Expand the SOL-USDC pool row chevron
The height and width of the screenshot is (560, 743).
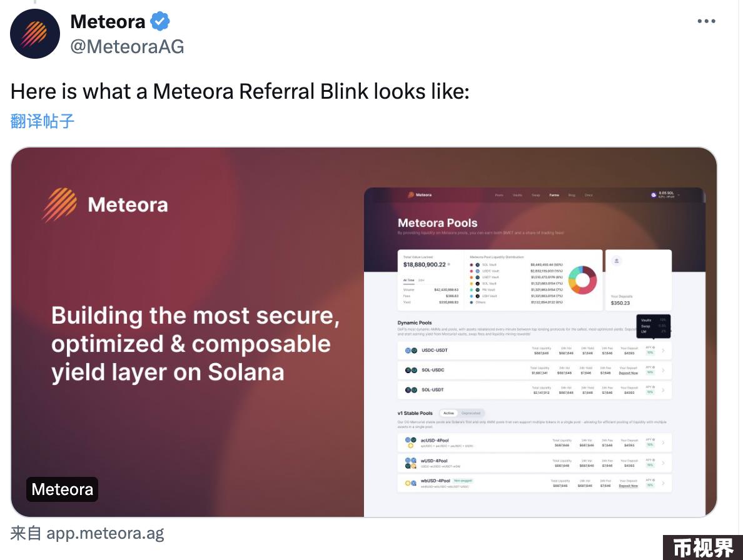tap(663, 370)
